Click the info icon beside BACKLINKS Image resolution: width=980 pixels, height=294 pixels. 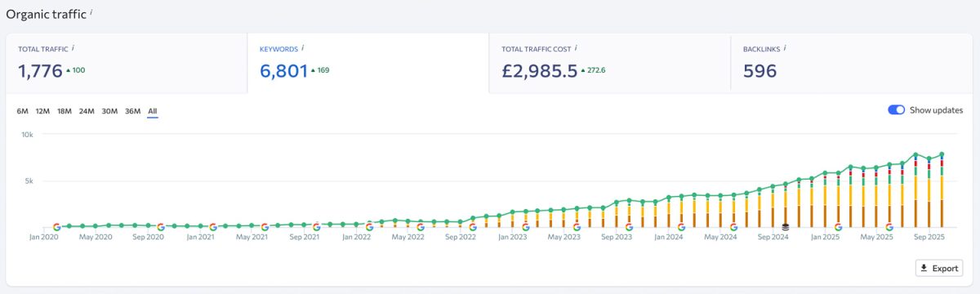(784, 48)
